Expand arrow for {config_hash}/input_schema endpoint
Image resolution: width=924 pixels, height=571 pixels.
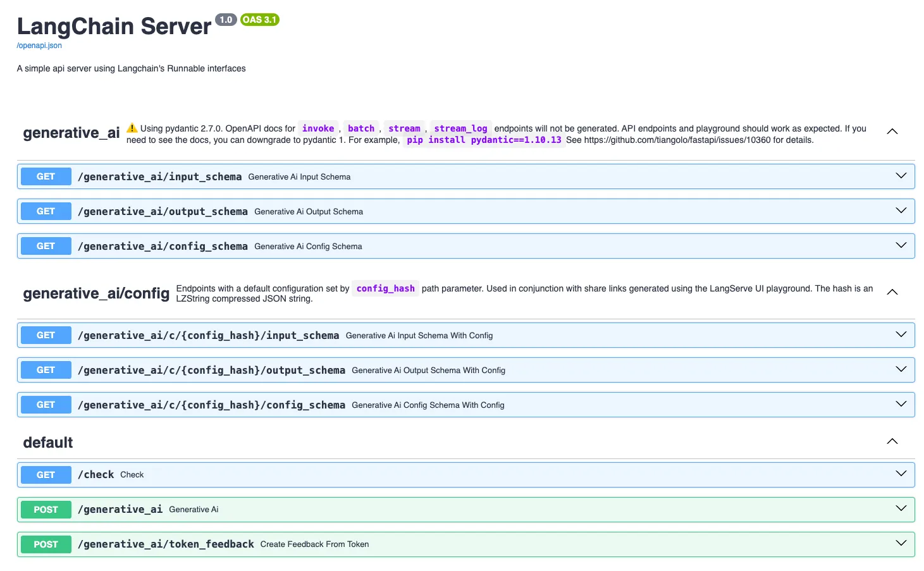tap(901, 335)
